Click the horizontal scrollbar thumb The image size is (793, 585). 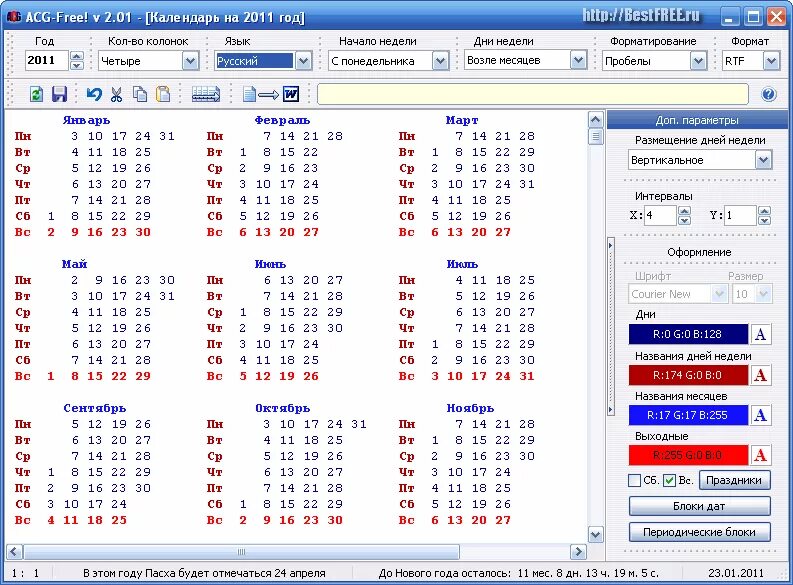pyautogui.click(x=241, y=552)
